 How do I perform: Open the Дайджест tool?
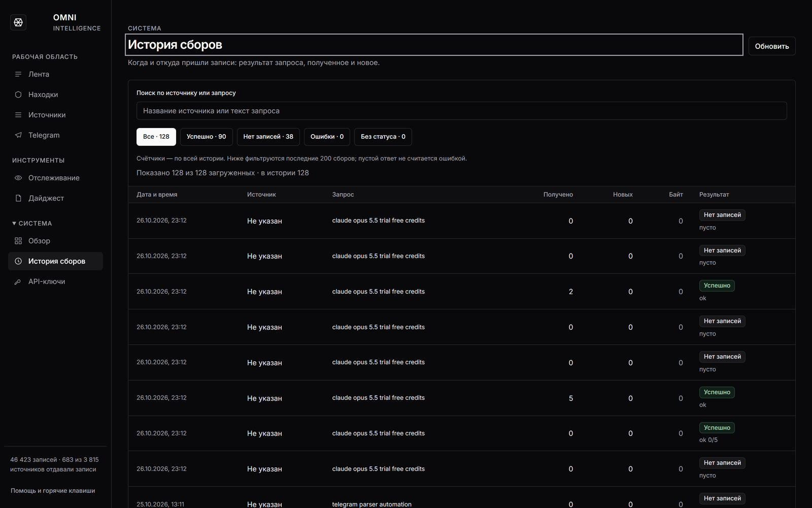55,198
